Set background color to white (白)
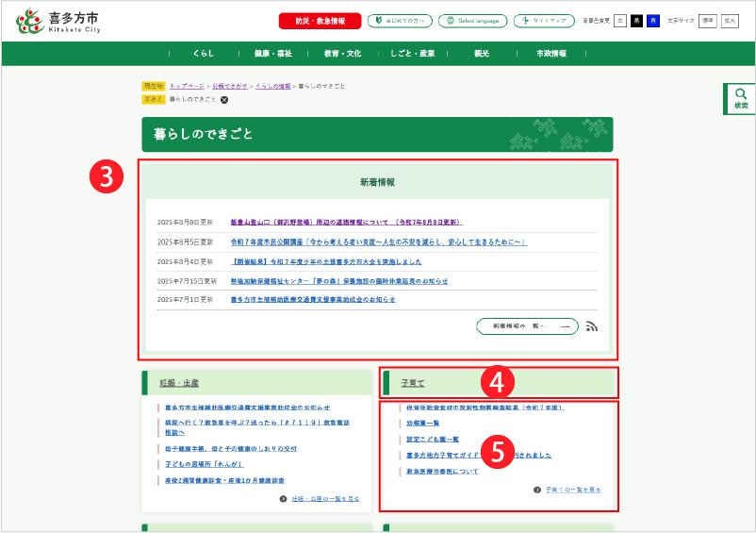The height and width of the screenshot is (533, 756). click(x=620, y=21)
